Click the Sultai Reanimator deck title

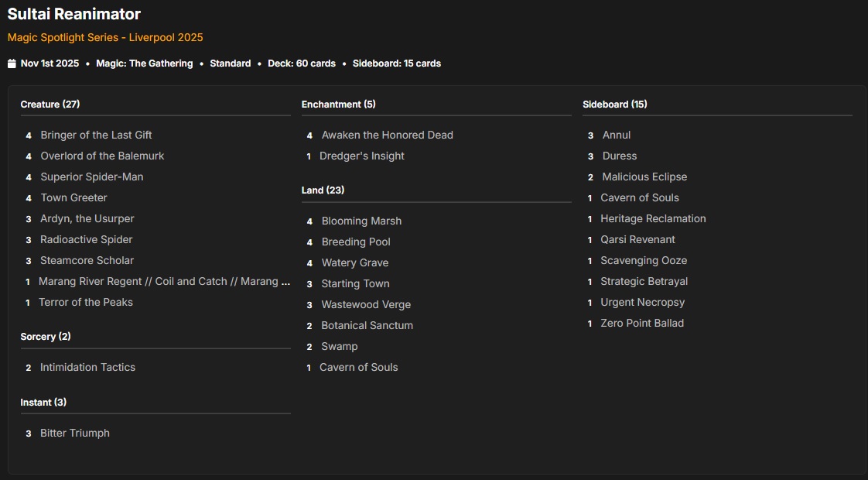(x=73, y=14)
